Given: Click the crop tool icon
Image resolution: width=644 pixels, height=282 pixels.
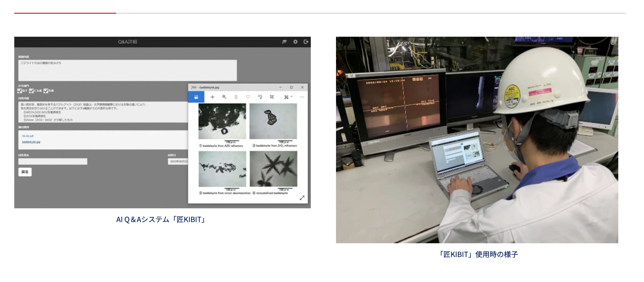Looking at the screenshot, I should click(272, 97).
